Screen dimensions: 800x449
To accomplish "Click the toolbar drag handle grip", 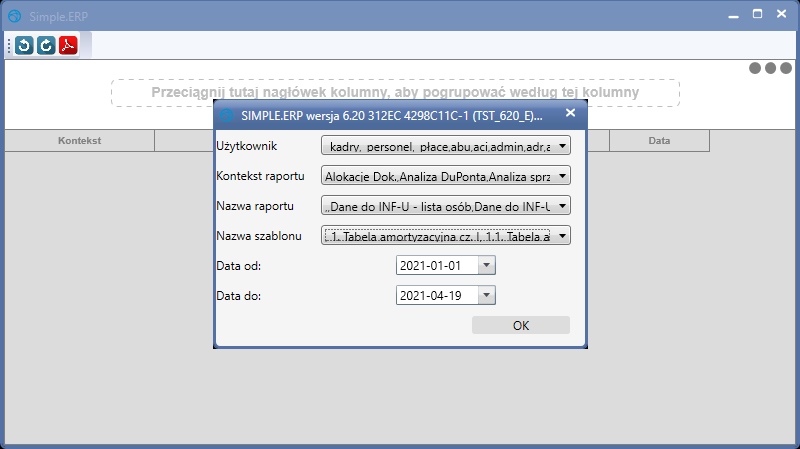I will click(x=9, y=45).
